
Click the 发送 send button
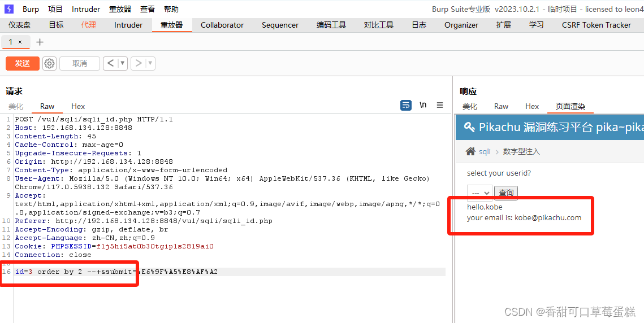click(23, 63)
